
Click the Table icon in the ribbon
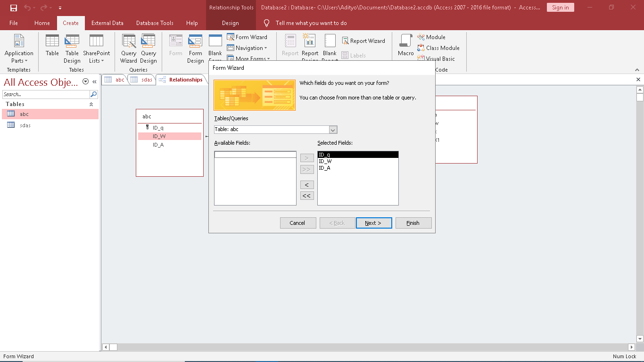[52, 46]
